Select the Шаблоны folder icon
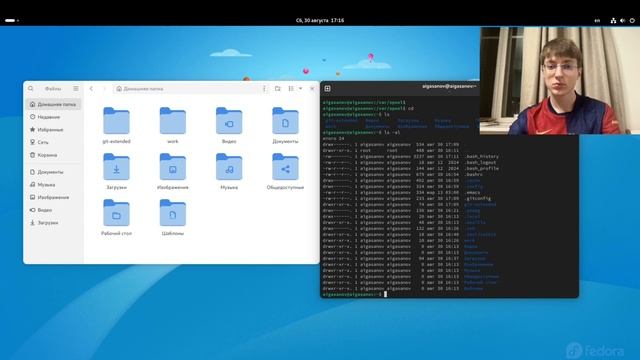 (173, 213)
